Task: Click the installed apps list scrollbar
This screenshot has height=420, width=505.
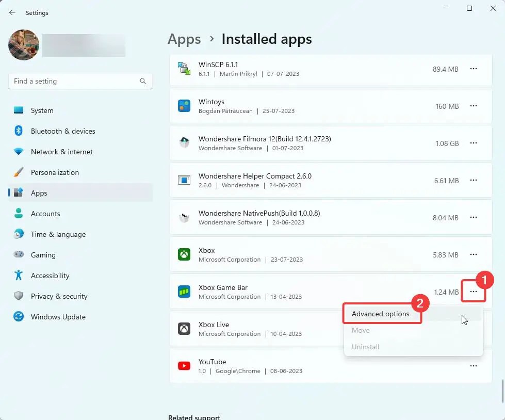Action: click(x=503, y=391)
